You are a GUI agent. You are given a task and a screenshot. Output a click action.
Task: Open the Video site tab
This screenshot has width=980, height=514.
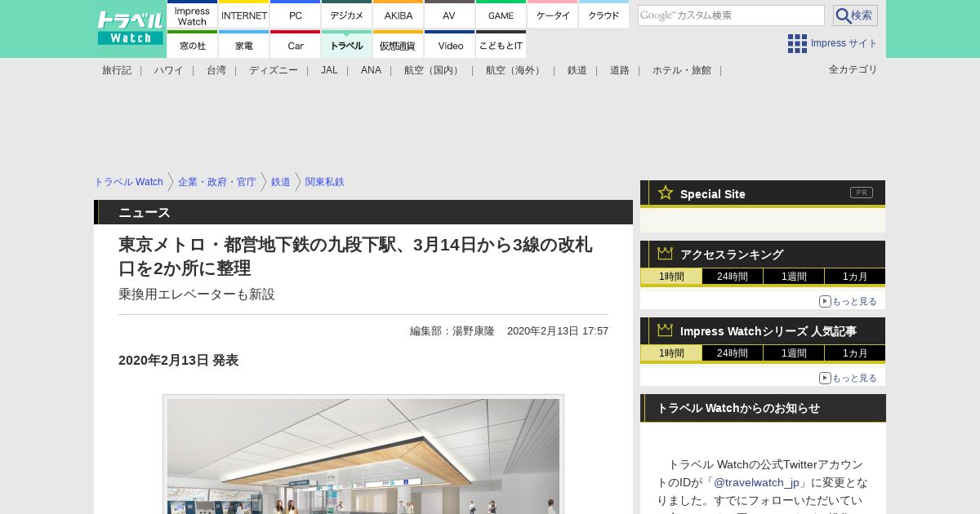coord(449,45)
